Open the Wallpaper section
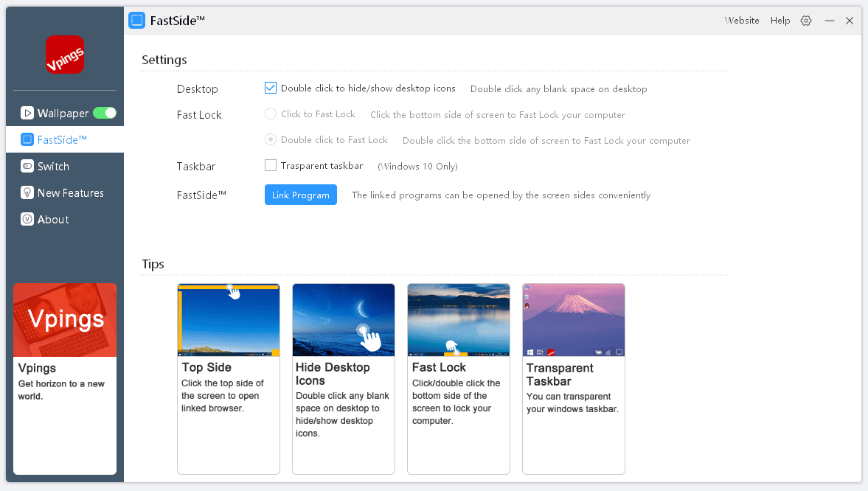 pyautogui.click(x=65, y=113)
